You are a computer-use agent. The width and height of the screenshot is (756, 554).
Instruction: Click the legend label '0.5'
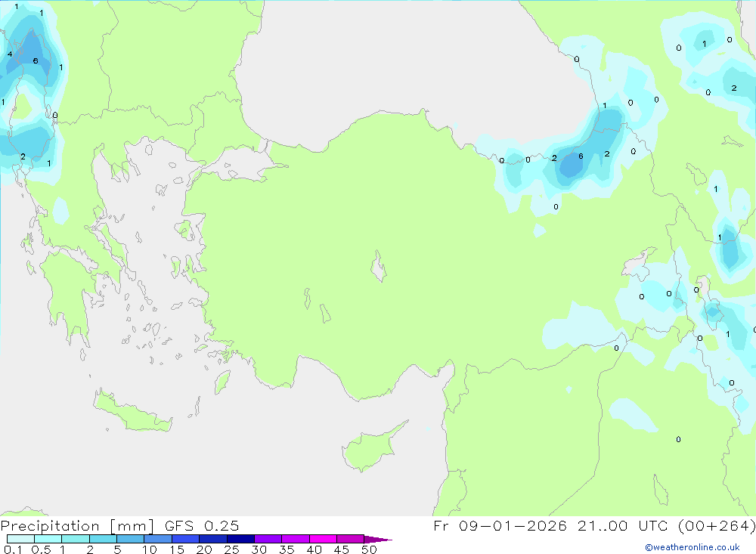pos(41,549)
